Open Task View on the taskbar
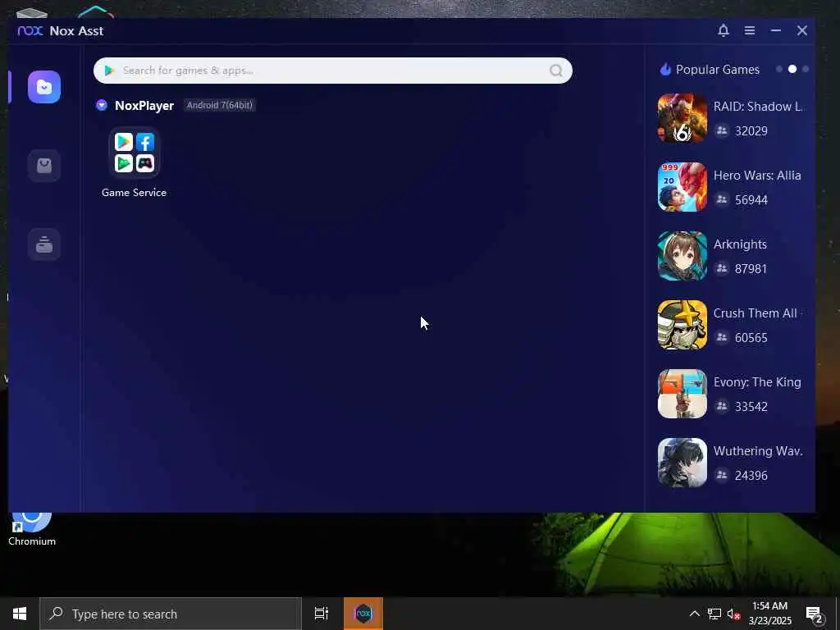Image resolution: width=840 pixels, height=630 pixels. 322,614
